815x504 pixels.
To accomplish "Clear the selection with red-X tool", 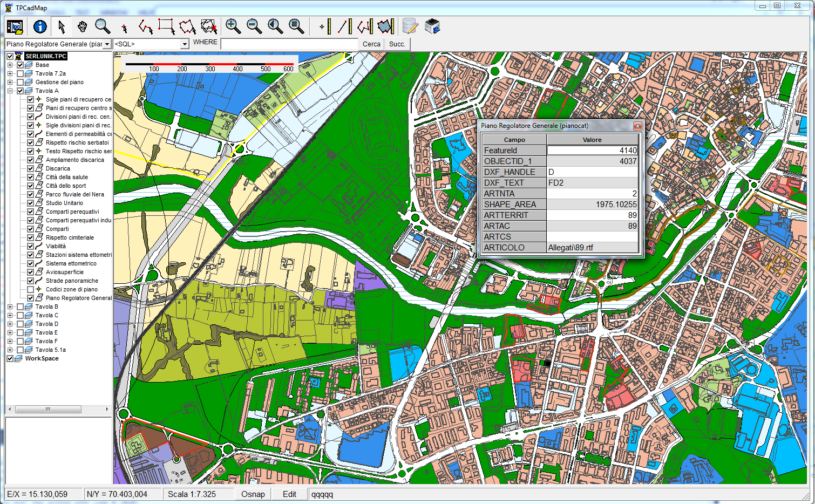I will 209,26.
